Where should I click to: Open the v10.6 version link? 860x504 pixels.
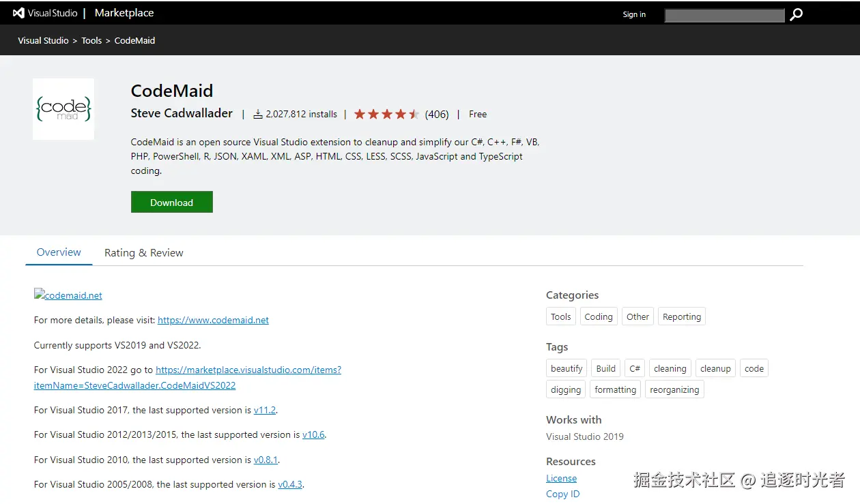click(x=313, y=434)
